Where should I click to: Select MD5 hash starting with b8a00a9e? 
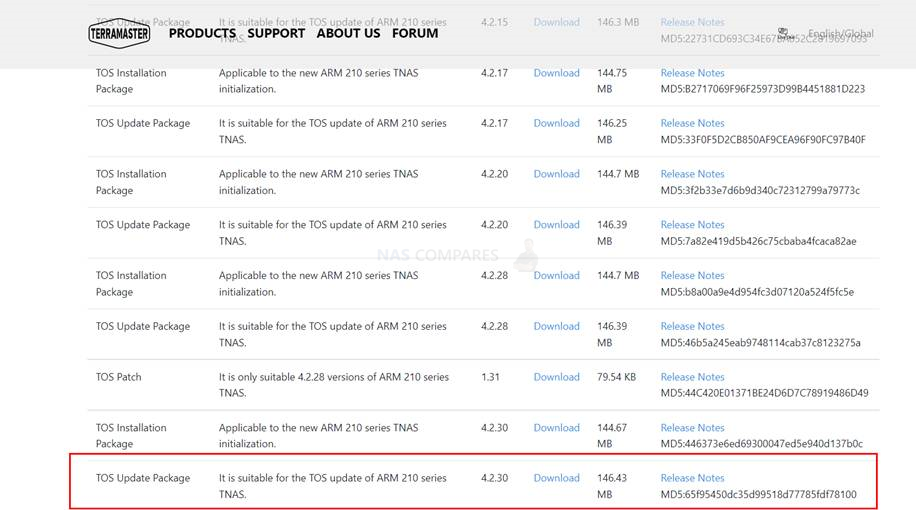click(757, 292)
